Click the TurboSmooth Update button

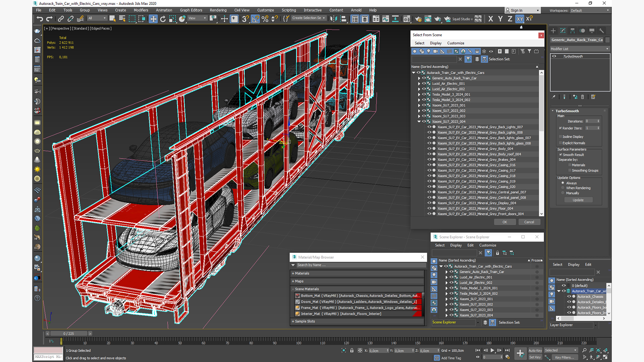578,200
